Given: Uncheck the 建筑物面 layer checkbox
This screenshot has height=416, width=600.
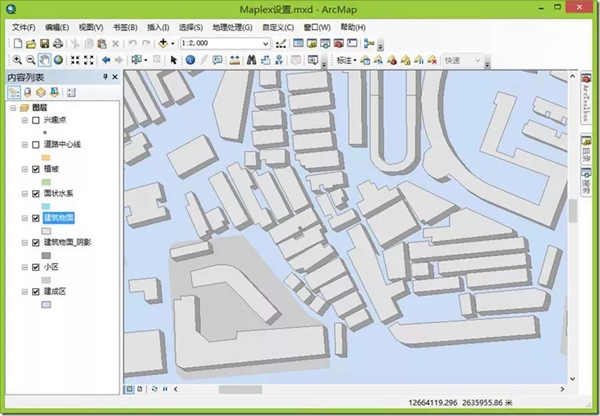Looking at the screenshot, I should [36, 218].
